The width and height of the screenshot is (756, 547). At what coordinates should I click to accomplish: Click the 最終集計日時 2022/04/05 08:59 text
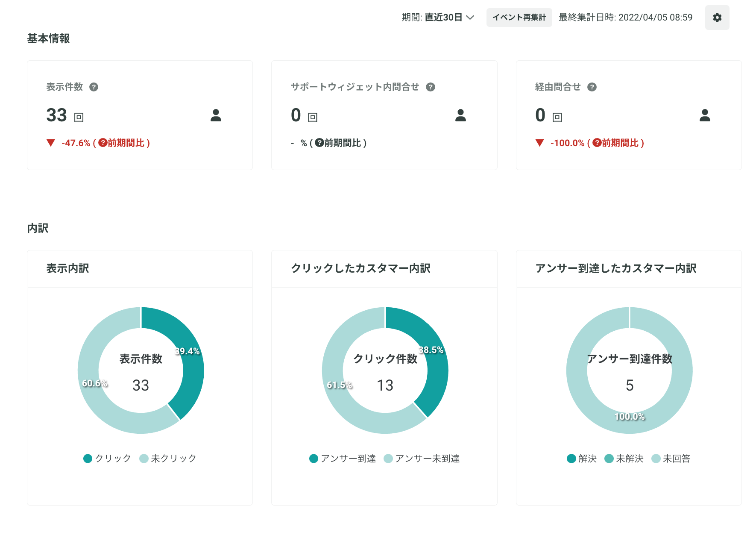[625, 18]
